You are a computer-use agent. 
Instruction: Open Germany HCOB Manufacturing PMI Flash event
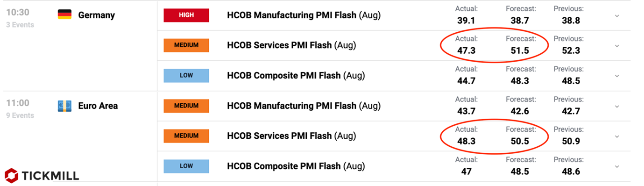pos(304,15)
